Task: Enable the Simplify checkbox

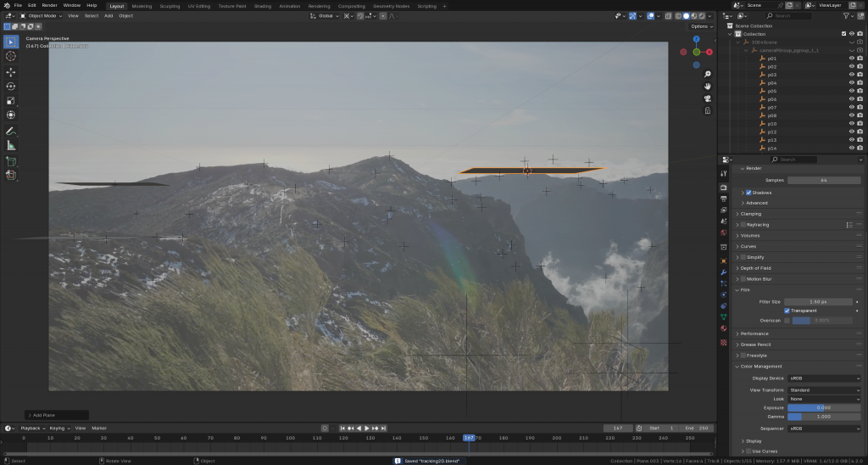Action: pyautogui.click(x=743, y=257)
